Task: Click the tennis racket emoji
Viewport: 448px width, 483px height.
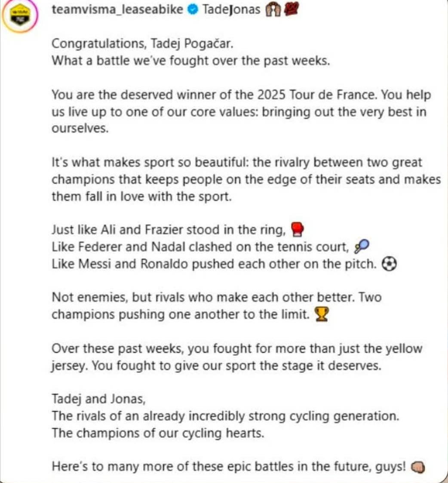Action: point(360,247)
